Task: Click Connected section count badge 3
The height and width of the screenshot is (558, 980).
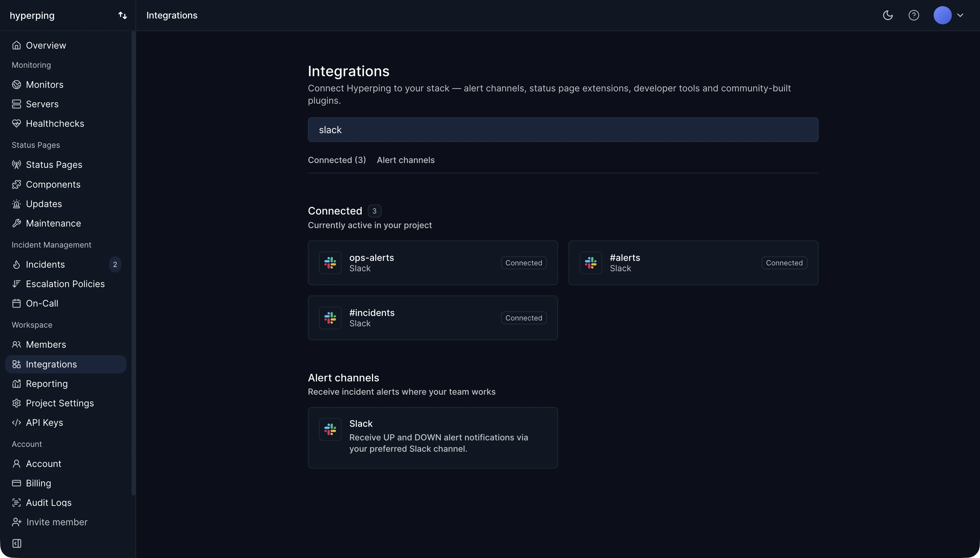Action: [374, 211]
